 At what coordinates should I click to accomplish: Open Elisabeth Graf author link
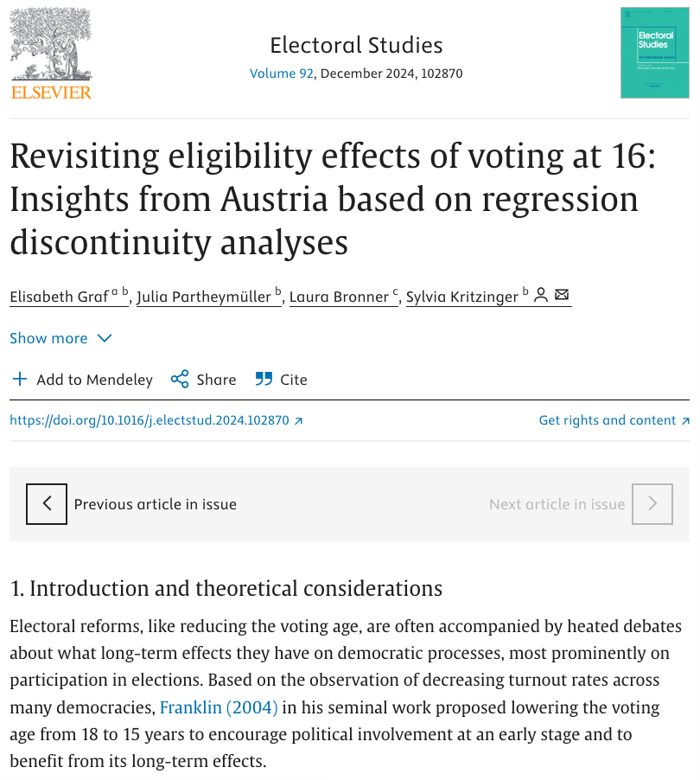point(60,297)
